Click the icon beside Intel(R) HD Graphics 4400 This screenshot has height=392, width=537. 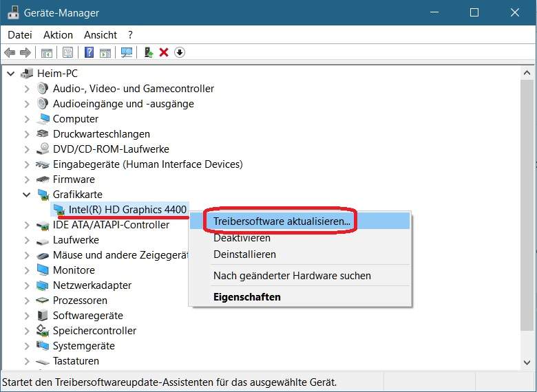[59, 210]
